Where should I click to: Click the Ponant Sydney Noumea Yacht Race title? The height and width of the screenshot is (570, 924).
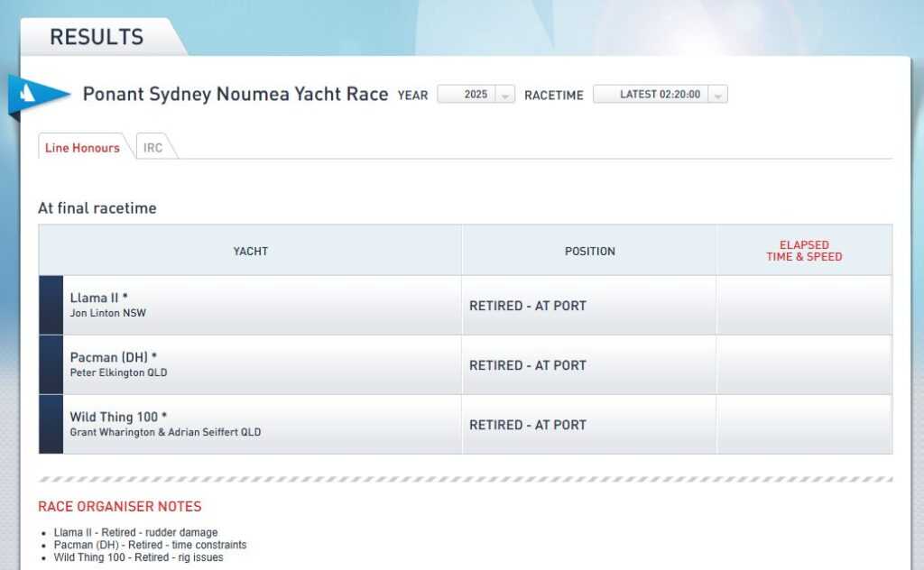click(x=236, y=94)
